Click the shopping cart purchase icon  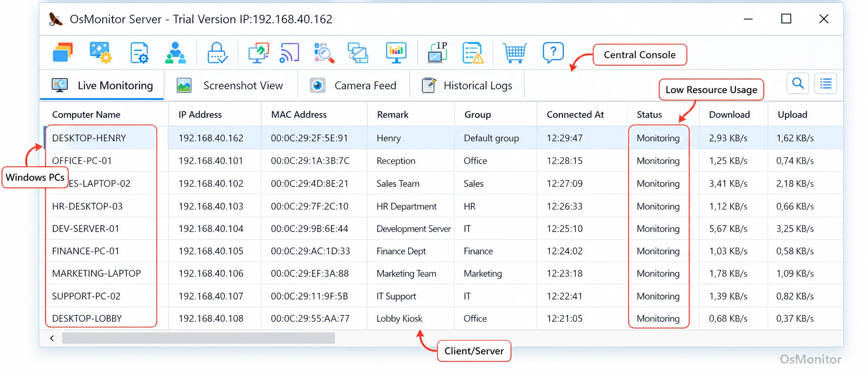click(515, 53)
